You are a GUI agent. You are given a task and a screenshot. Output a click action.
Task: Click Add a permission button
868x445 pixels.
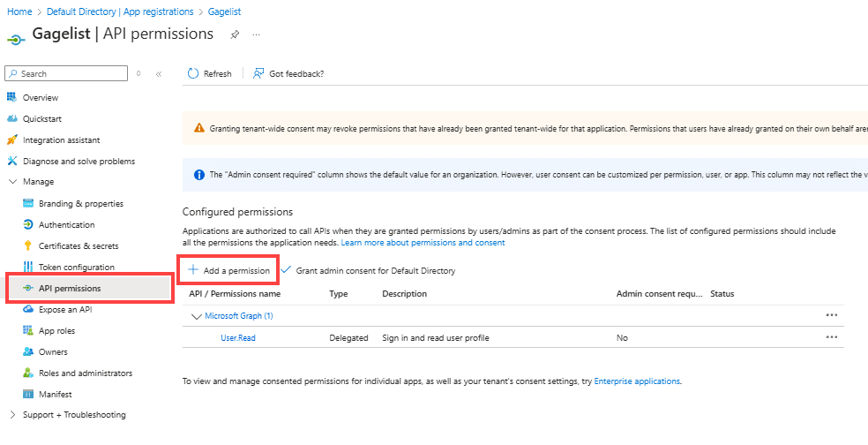[229, 269]
